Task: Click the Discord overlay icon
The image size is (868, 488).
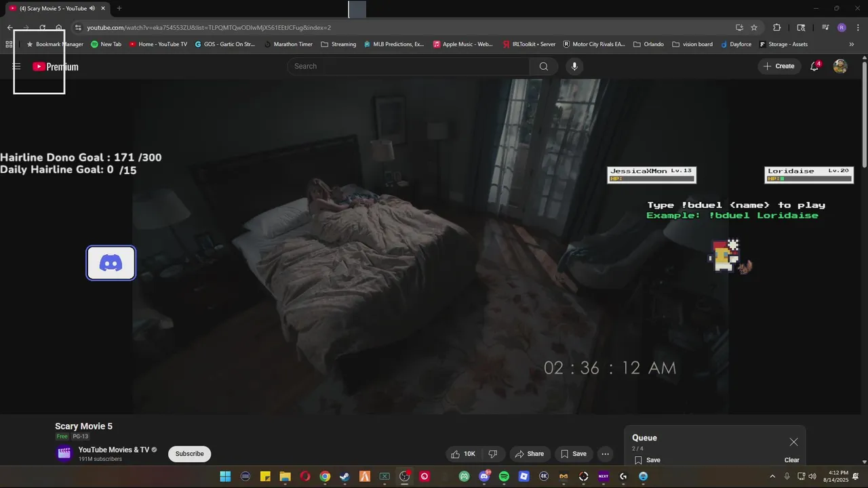Action: 111,263
